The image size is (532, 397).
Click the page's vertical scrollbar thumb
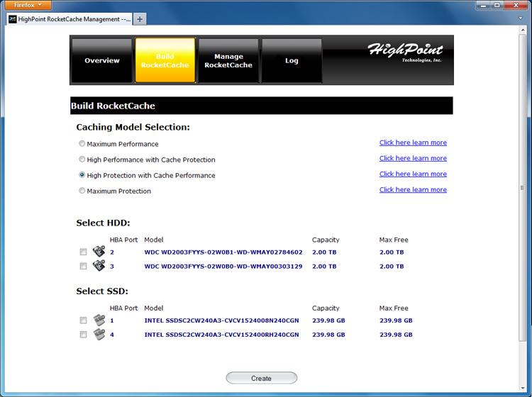tap(523, 187)
